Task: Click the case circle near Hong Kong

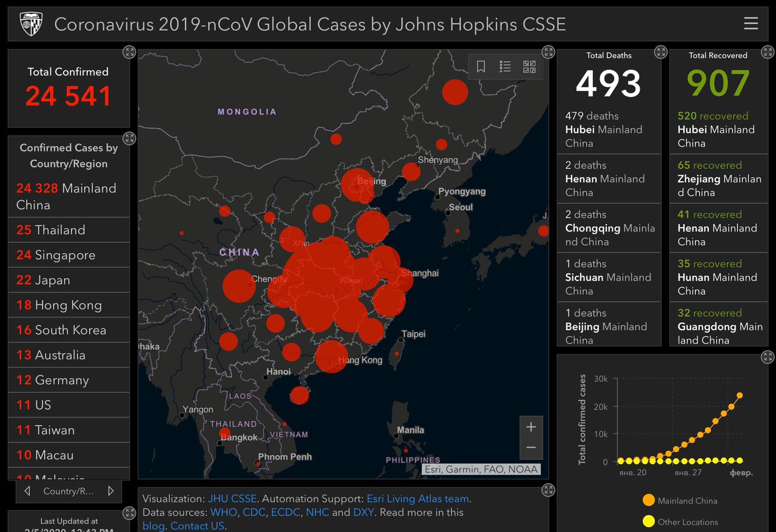Action: [332, 356]
